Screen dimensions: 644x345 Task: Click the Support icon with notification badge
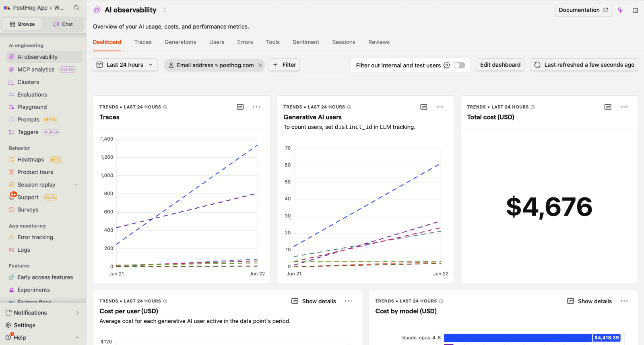coord(12,197)
